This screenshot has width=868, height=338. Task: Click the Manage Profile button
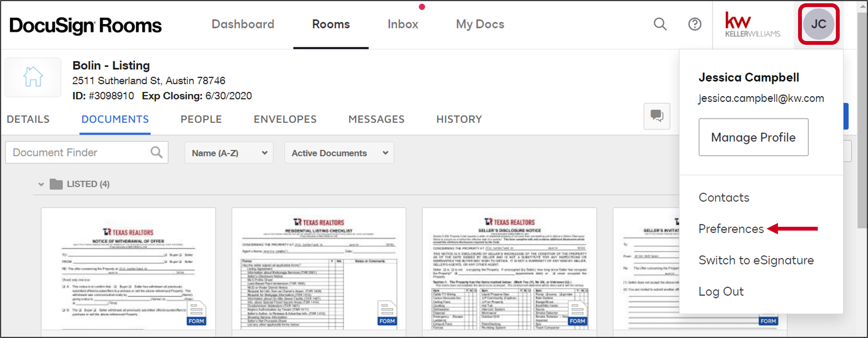click(x=753, y=137)
